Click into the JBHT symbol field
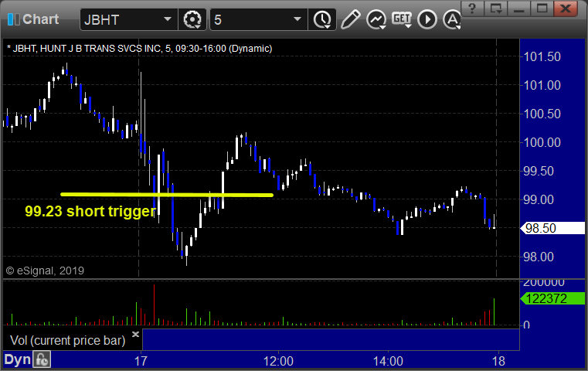The height and width of the screenshot is (371, 588). click(128, 19)
